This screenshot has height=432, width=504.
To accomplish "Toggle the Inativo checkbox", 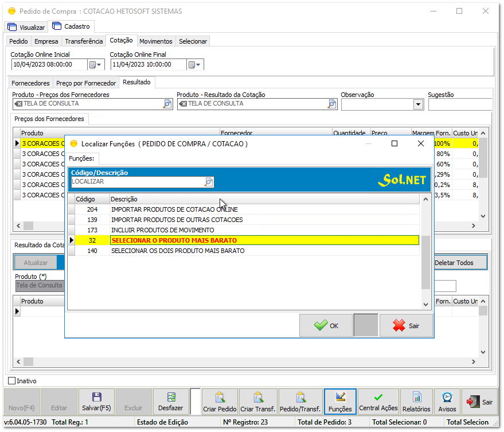I will 12,381.
